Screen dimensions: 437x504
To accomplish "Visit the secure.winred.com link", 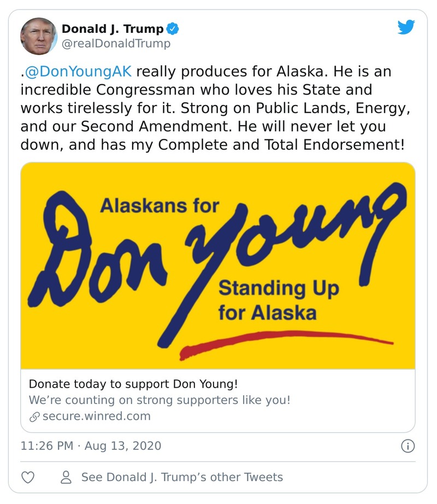I will coord(96,417).
